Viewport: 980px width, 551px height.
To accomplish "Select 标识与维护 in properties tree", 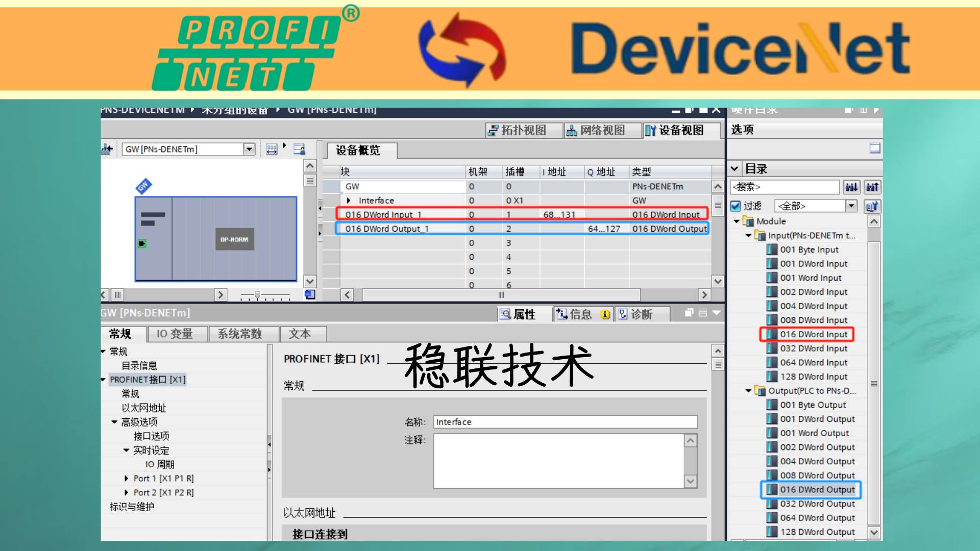I will tap(132, 507).
